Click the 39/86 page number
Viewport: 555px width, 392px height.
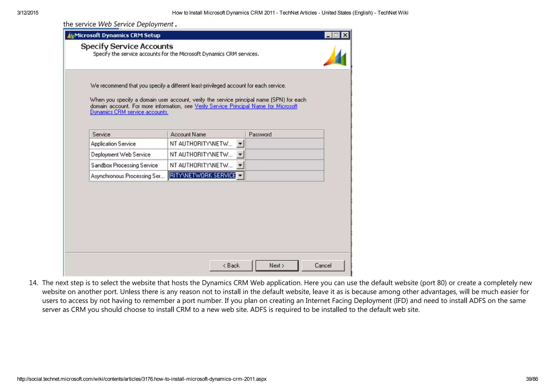click(x=532, y=379)
